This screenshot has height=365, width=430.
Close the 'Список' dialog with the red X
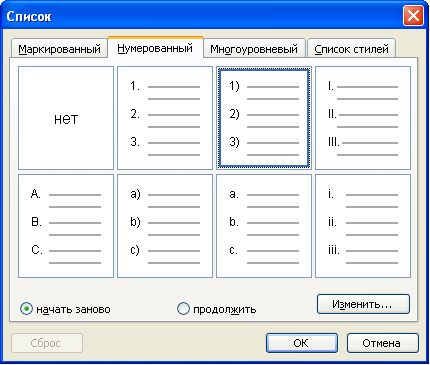[x=413, y=16]
